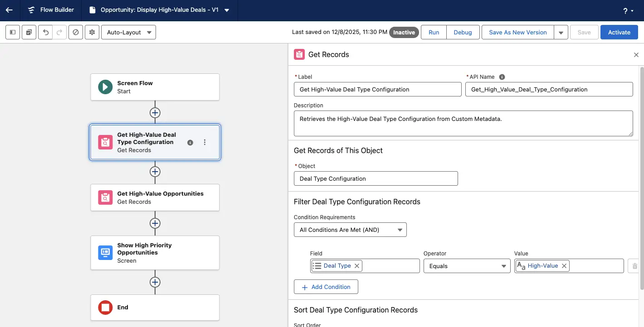The image size is (644, 327).
Task: Click the API Name info tooltip icon
Action: click(502, 77)
